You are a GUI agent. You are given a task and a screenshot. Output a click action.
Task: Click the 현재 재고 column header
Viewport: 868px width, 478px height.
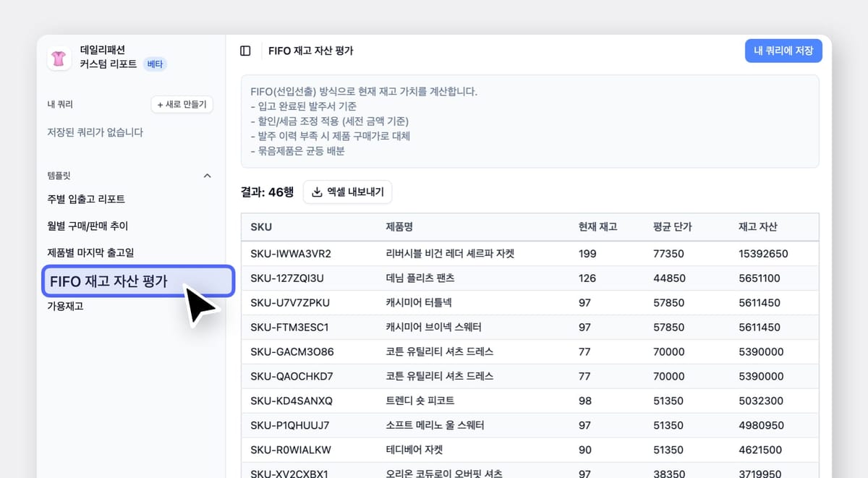(x=596, y=226)
